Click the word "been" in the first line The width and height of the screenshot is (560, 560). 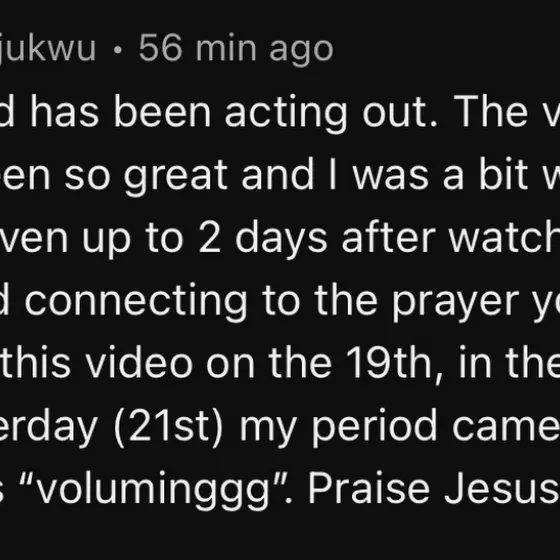point(162,110)
